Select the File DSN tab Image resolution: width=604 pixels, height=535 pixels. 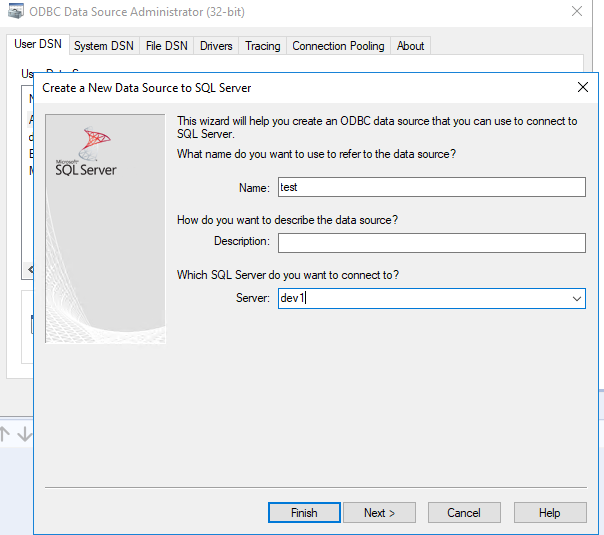click(166, 46)
